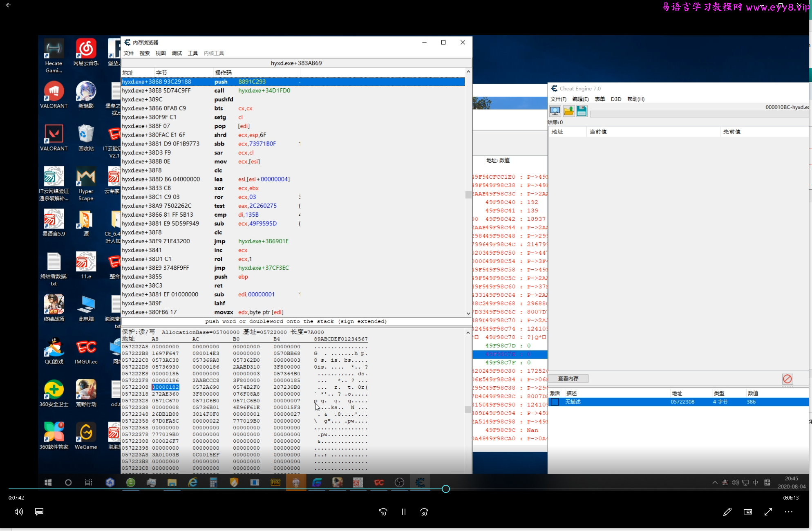Click Cheat Engine's open file folder icon
The width and height of the screenshot is (812, 531).
point(568,111)
